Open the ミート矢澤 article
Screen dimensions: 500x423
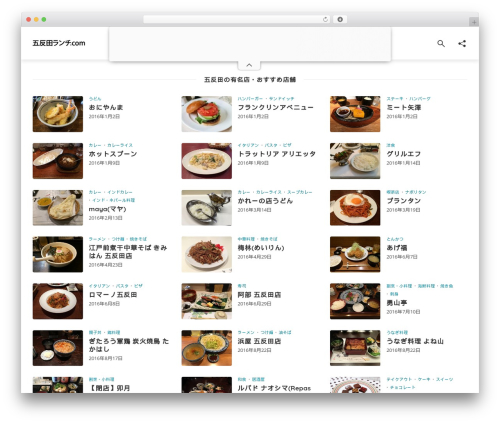[x=403, y=107]
